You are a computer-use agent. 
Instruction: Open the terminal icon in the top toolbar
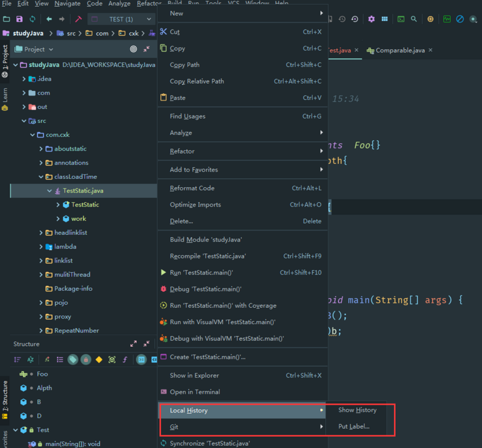[x=401, y=19]
